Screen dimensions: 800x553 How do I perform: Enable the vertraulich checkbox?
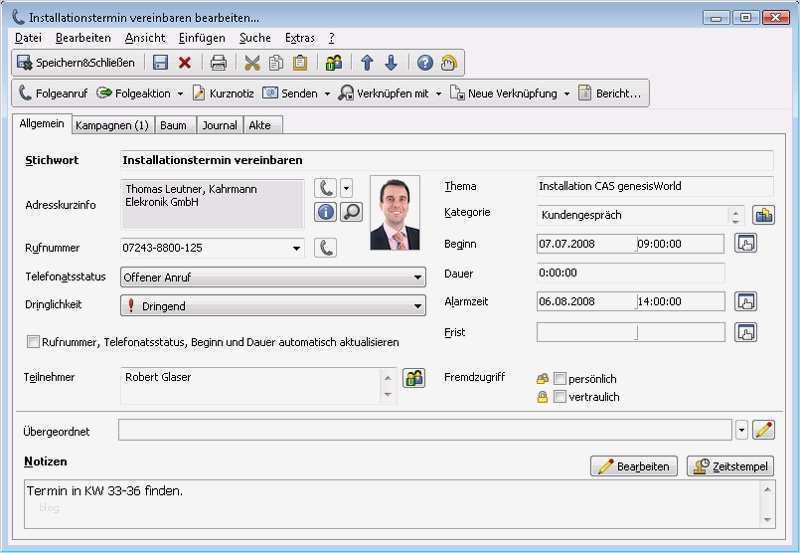pyautogui.click(x=560, y=397)
